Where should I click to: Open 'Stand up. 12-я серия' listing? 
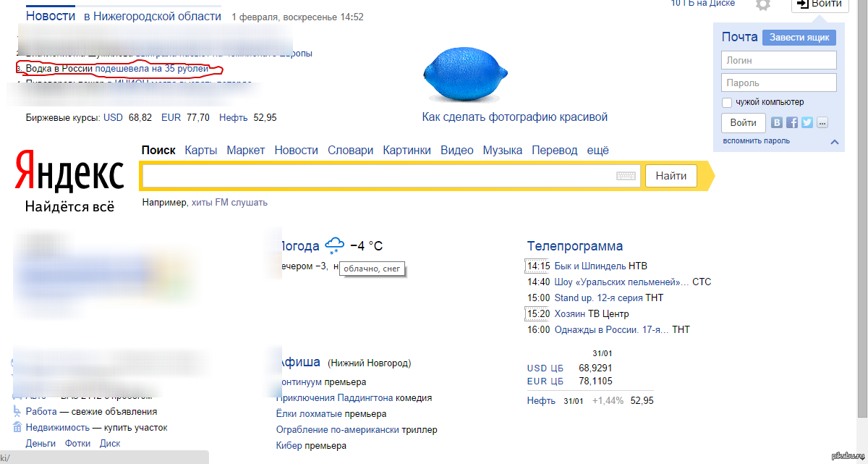tap(599, 298)
